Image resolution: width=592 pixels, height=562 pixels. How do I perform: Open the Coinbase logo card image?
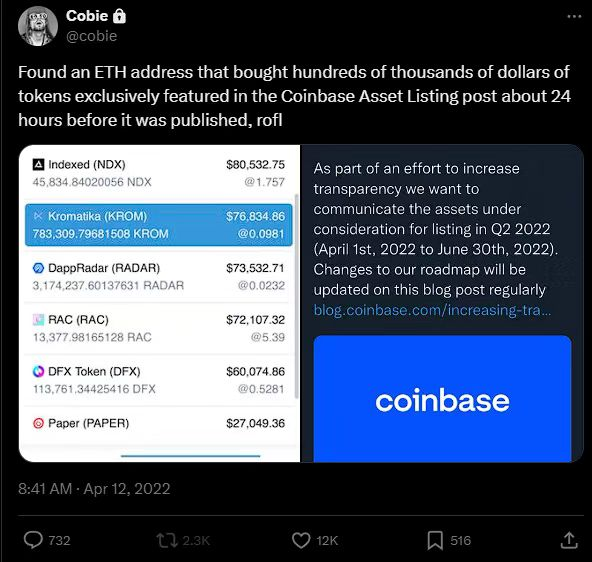point(442,399)
